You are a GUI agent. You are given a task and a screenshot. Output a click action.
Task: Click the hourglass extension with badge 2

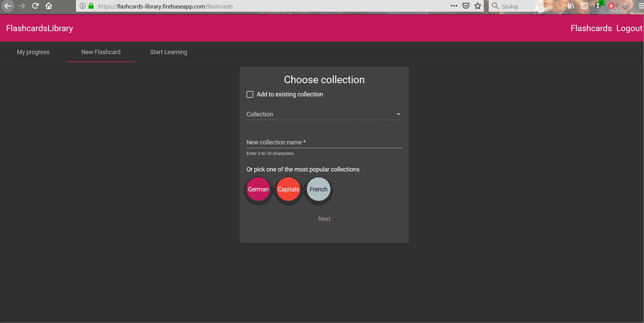point(598,6)
